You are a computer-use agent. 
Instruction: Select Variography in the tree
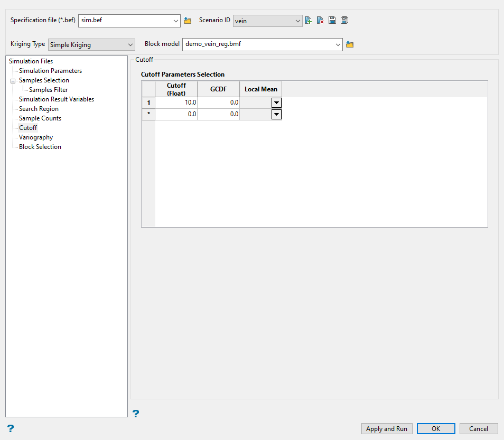pyautogui.click(x=36, y=137)
